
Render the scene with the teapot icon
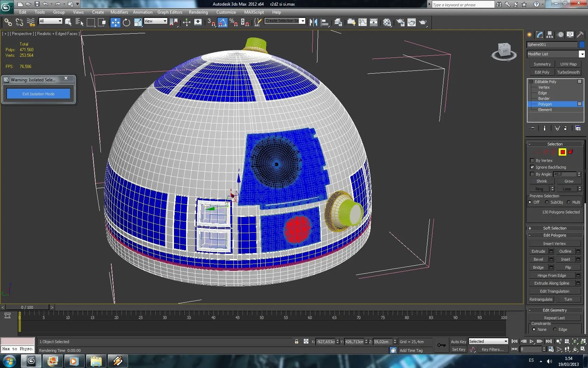pos(423,22)
